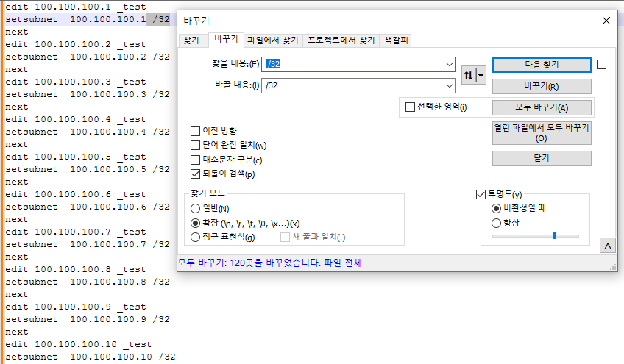
Task: Click line 'edit 100.100.100.3 _test'
Action: (76, 82)
